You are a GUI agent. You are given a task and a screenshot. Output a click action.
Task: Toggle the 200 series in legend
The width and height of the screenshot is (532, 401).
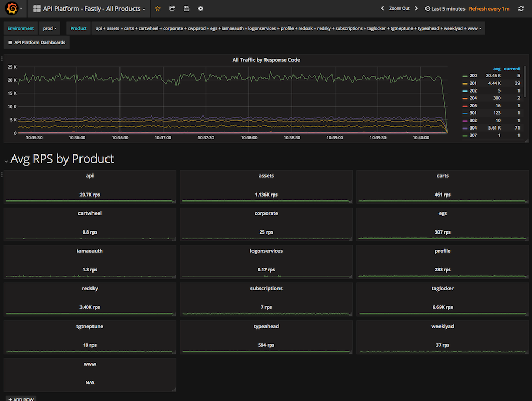click(473, 76)
